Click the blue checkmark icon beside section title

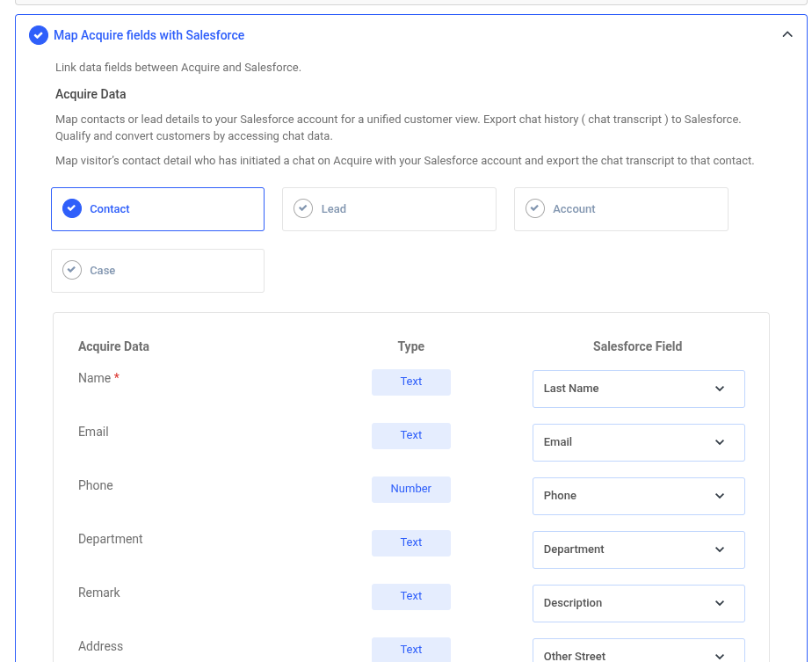(39, 35)
